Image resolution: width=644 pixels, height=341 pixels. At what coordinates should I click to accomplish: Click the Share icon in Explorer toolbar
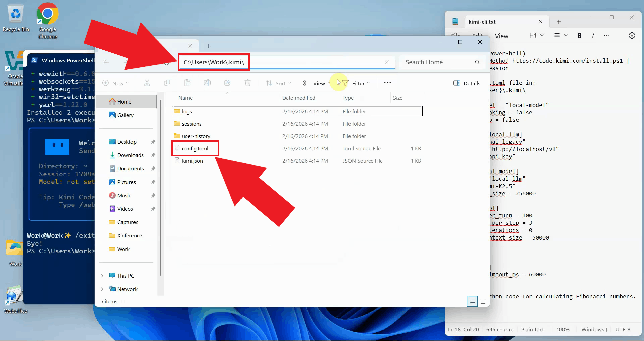[227, 83]
